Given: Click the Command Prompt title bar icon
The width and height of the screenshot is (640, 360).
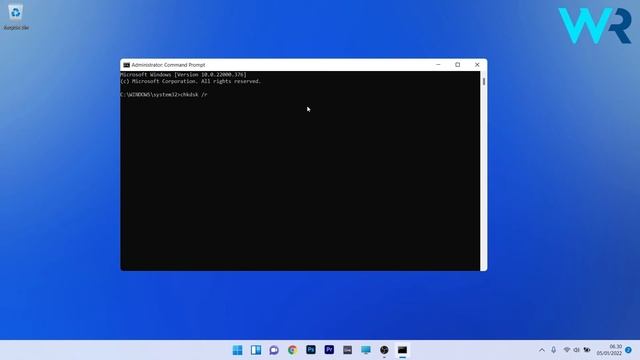Looking at the screenshot, I should click(x=127, y=65).
